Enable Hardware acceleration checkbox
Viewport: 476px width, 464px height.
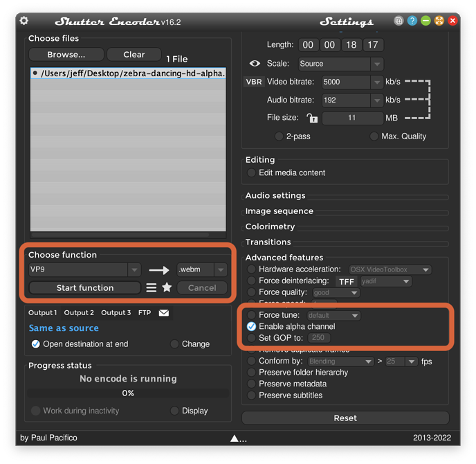[x=251, y=269]
